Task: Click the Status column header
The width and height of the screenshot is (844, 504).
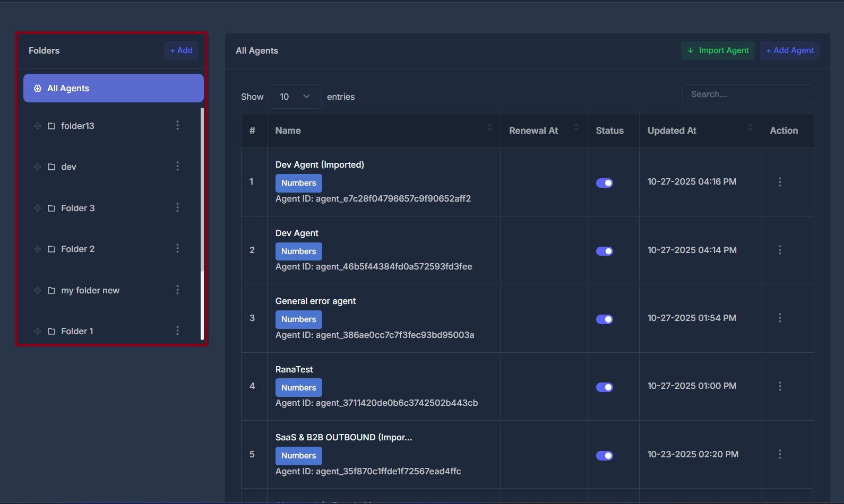Action: click(609, 131)
